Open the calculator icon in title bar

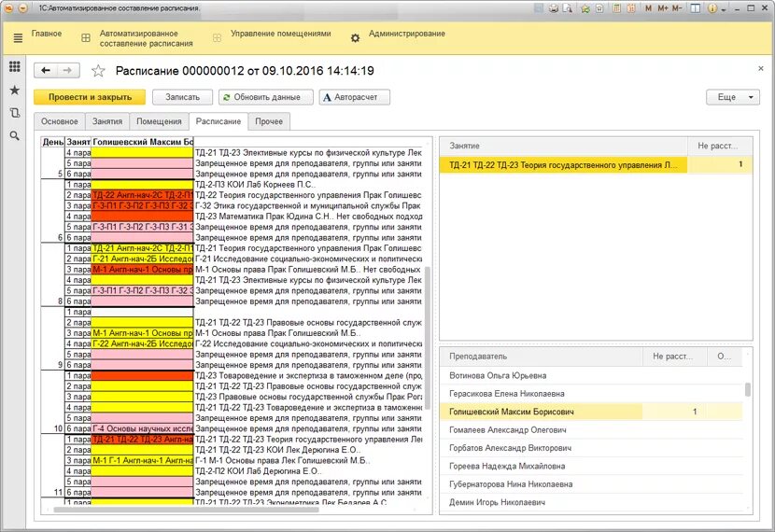click(616, 8)
